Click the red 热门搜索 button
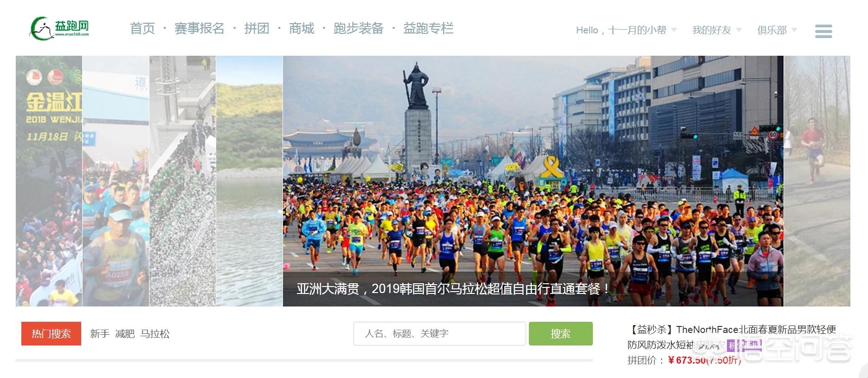The height and width of the screenshot is (378, 868). click(51, 333)
